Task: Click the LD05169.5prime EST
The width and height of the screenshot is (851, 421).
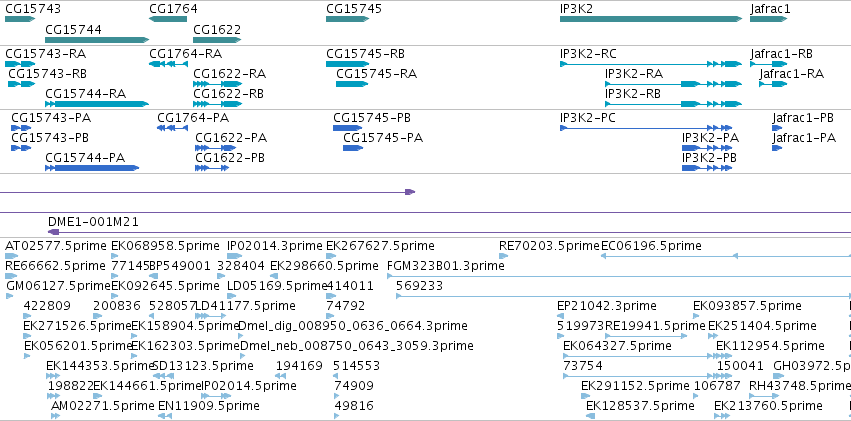Action: (232, 296)
